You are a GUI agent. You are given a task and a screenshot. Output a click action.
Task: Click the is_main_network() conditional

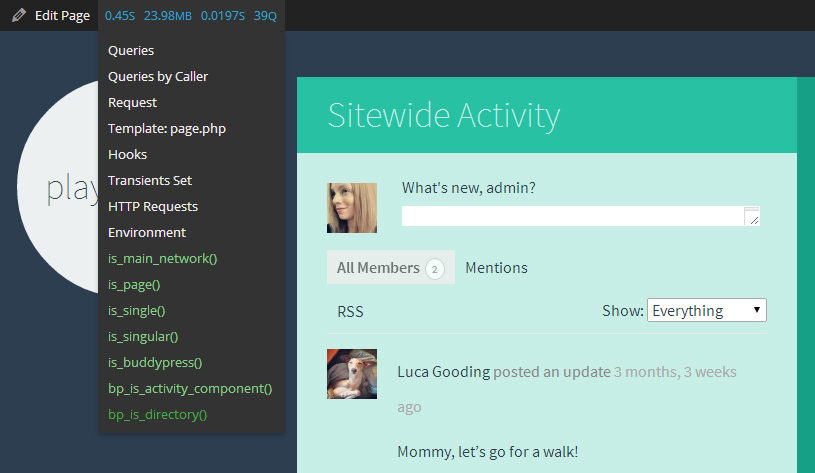coord(162,258)
